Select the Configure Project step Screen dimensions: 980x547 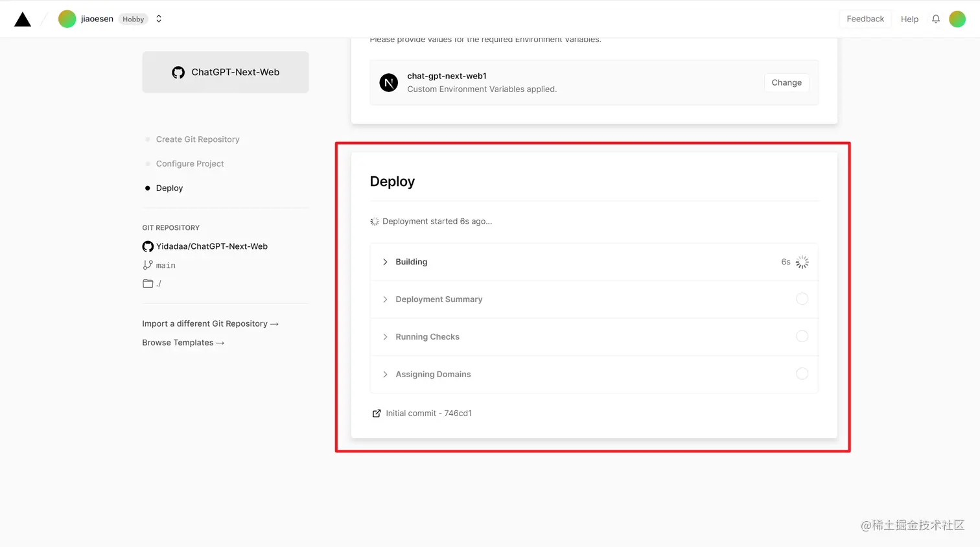[x=190, y=164]
